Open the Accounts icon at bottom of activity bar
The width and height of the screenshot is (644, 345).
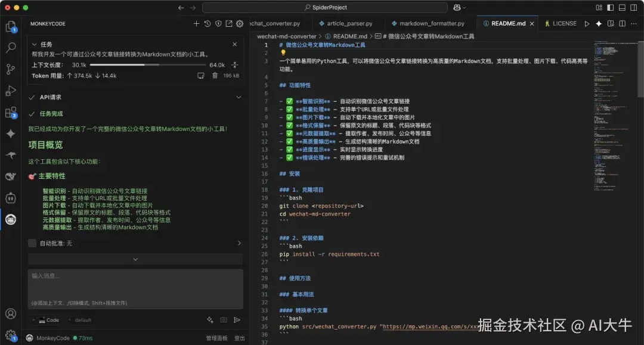click(x=11, y=314)
